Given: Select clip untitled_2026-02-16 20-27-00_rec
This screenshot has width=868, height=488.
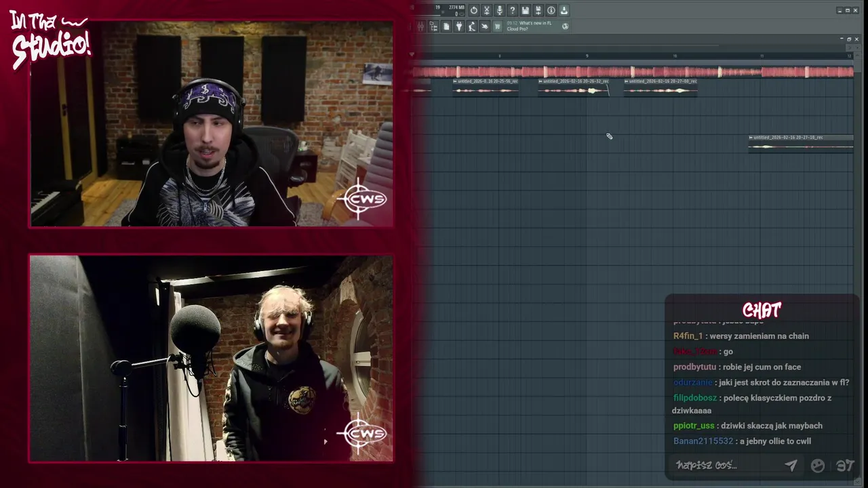Looking at the screenshot, I should 660,87.
